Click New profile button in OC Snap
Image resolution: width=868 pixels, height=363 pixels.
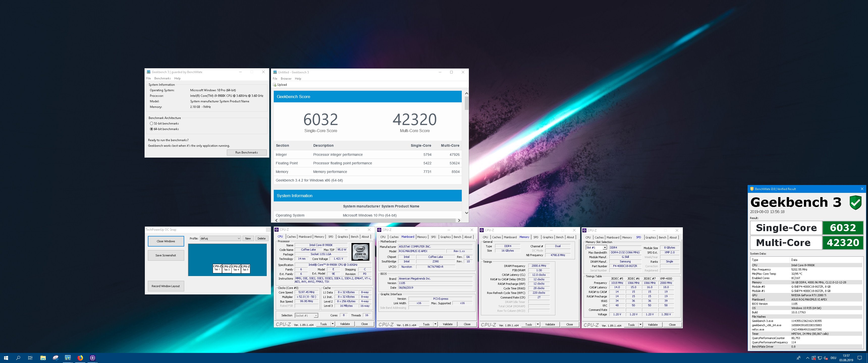point(248,238)
